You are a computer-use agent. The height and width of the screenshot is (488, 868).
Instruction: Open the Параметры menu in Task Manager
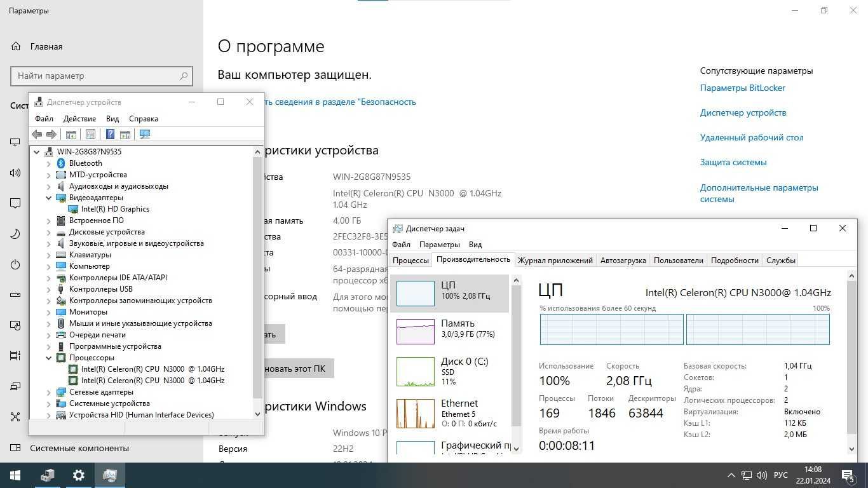(439, 245)
